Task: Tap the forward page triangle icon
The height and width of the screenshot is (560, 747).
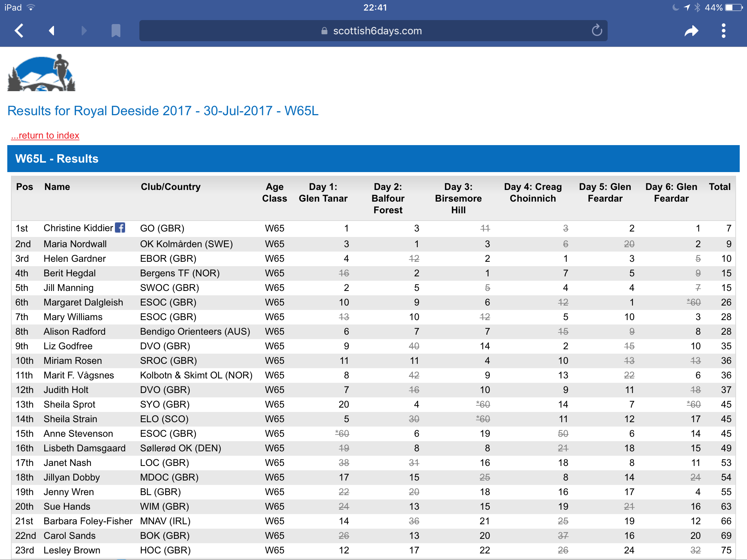Action: coord(84,31)
